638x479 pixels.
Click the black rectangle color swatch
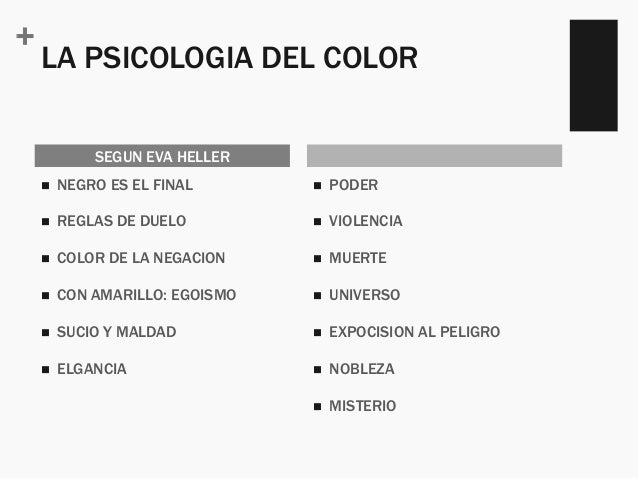coord(593,75)
